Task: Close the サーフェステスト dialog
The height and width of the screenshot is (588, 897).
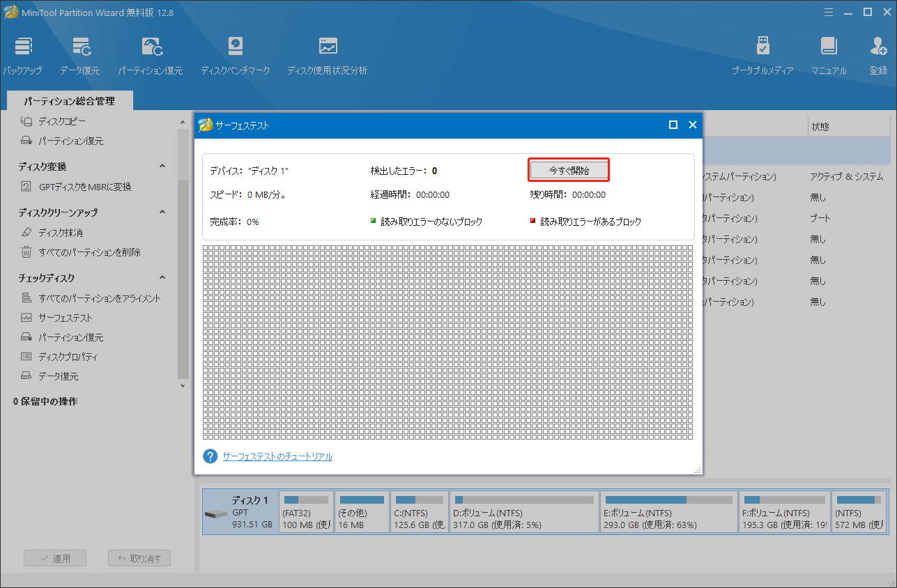Action: (693, 125)
